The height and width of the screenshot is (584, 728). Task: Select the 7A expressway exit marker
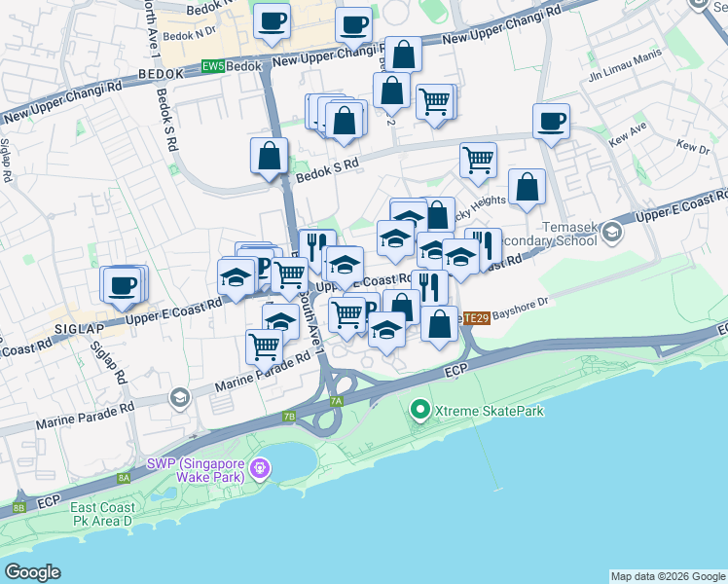coord(337,401)
